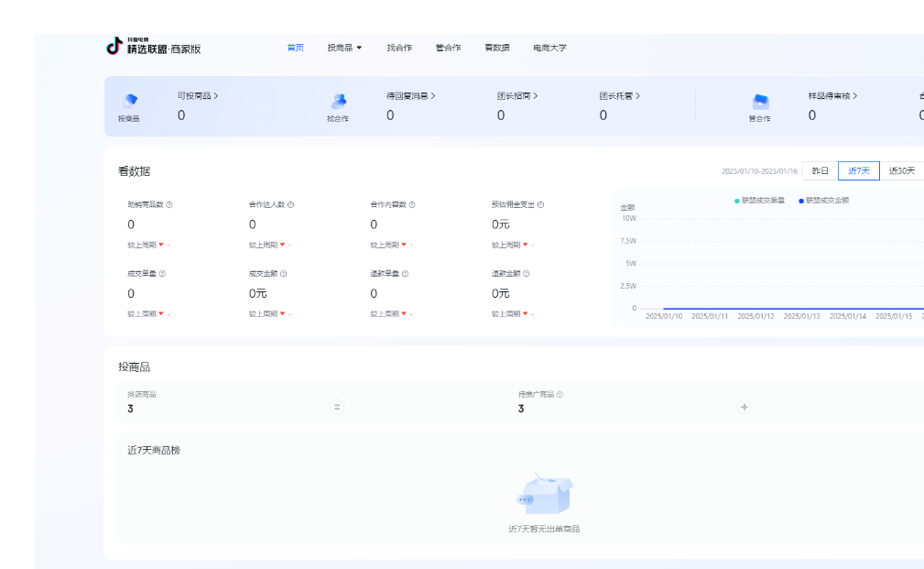Click the 管合作 blue card icon

(759, 102)
